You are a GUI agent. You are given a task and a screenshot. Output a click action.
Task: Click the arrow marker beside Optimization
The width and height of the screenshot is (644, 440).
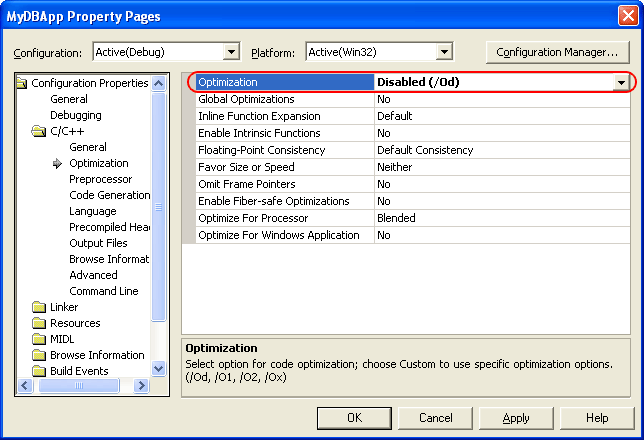(x=58, y=163)
